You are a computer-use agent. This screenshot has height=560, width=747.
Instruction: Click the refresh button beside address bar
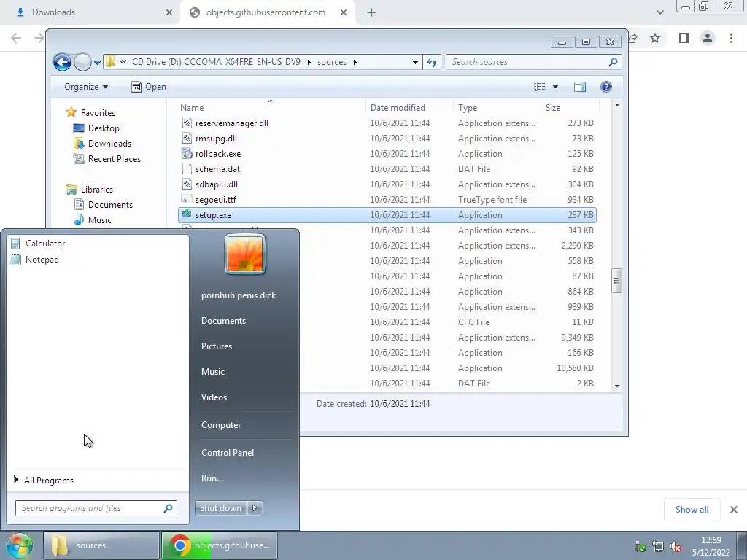click(x=432, y=62)
